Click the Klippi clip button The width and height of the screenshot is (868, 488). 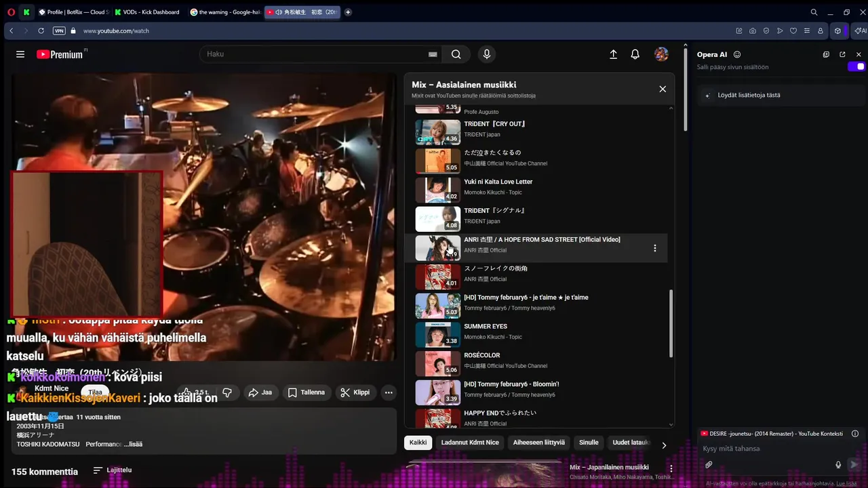pyautogui.click(x=355, y=392)
